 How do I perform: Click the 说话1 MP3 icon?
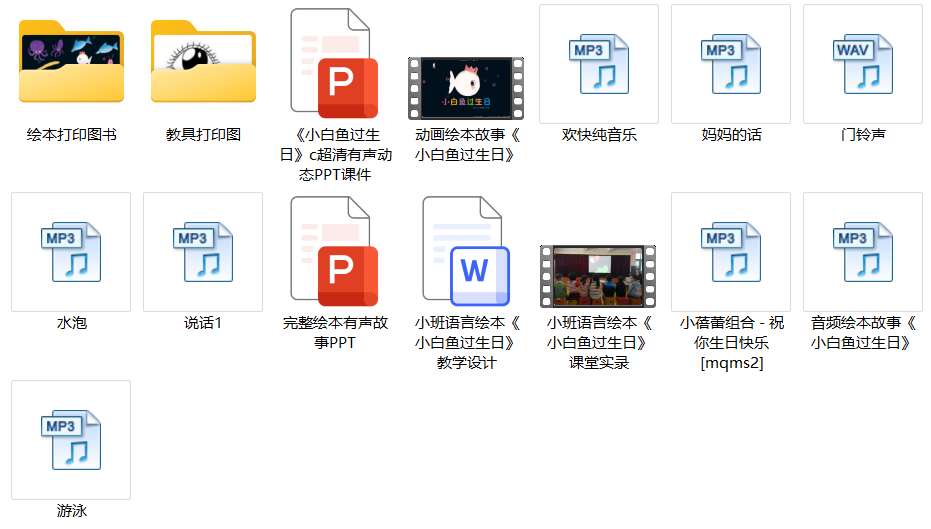[203, 251]
